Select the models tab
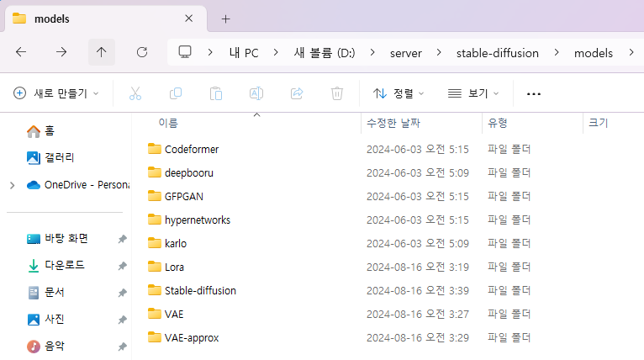Screen dimensions: 644x360 (106, 19)
